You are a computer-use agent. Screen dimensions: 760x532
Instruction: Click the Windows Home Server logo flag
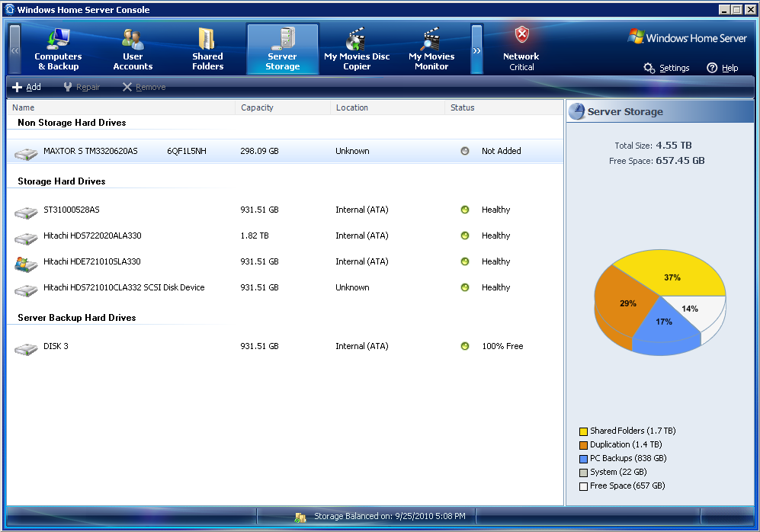(x=636, y=37)
